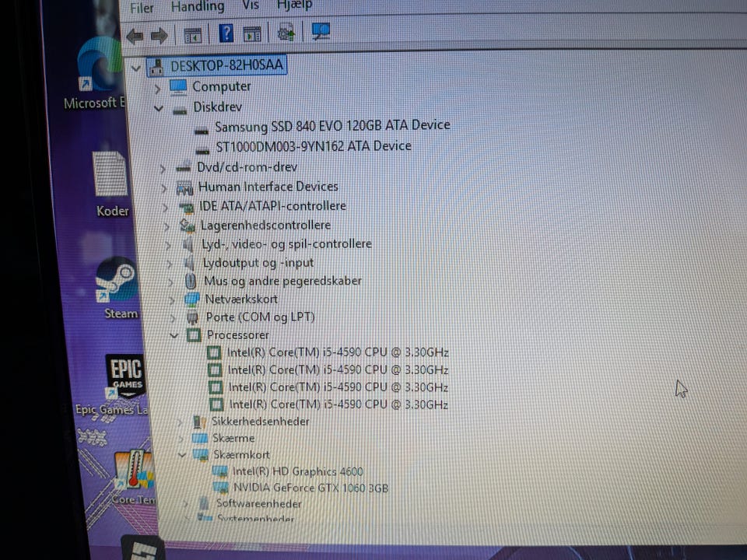Click the Porte (COM og LPT) icon
The width and height of the screenshot is (747, 560).
(x=192, y=318)
